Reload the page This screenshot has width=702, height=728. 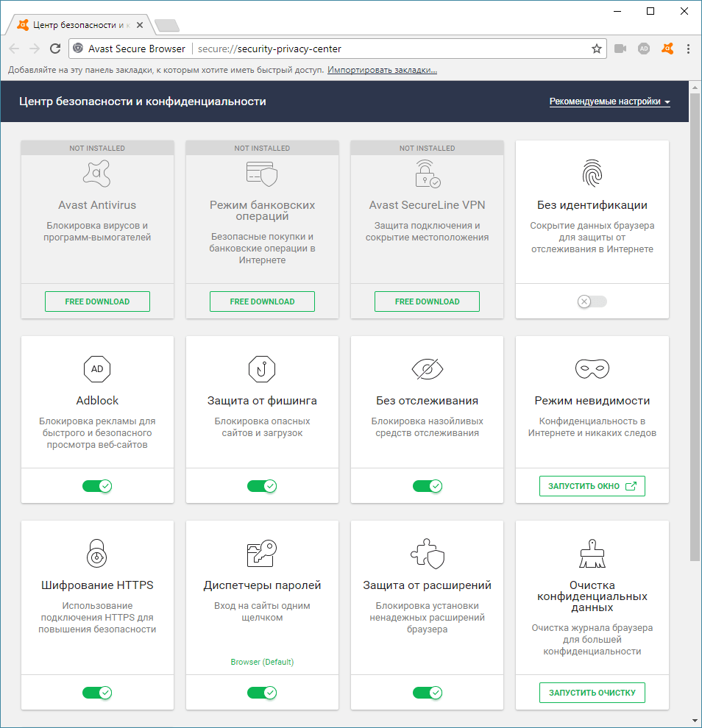(x=55, y=49)
